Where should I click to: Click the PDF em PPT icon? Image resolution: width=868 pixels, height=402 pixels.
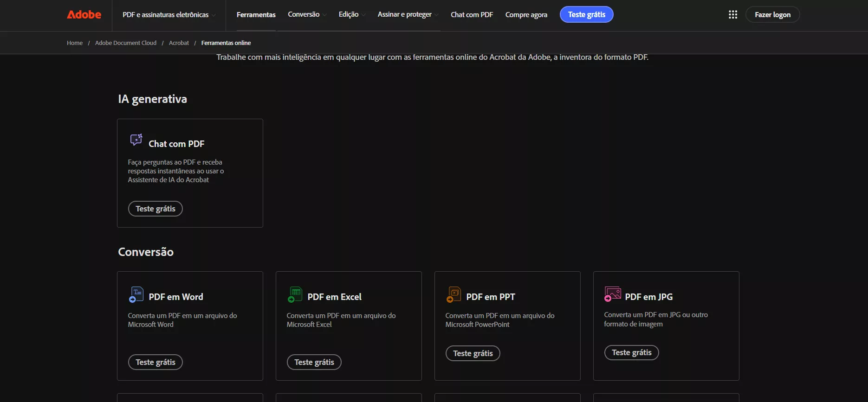[x=453, y=294]
